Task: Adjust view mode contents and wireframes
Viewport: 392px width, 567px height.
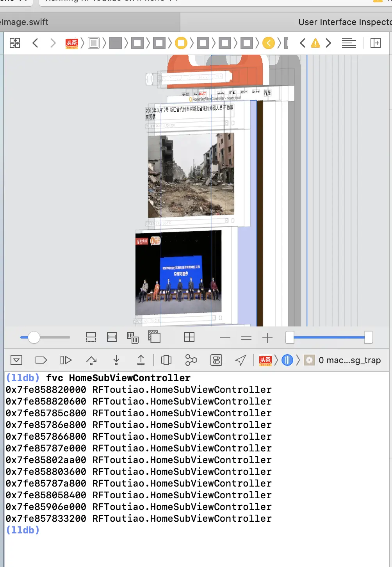Action: pos(133,337)
